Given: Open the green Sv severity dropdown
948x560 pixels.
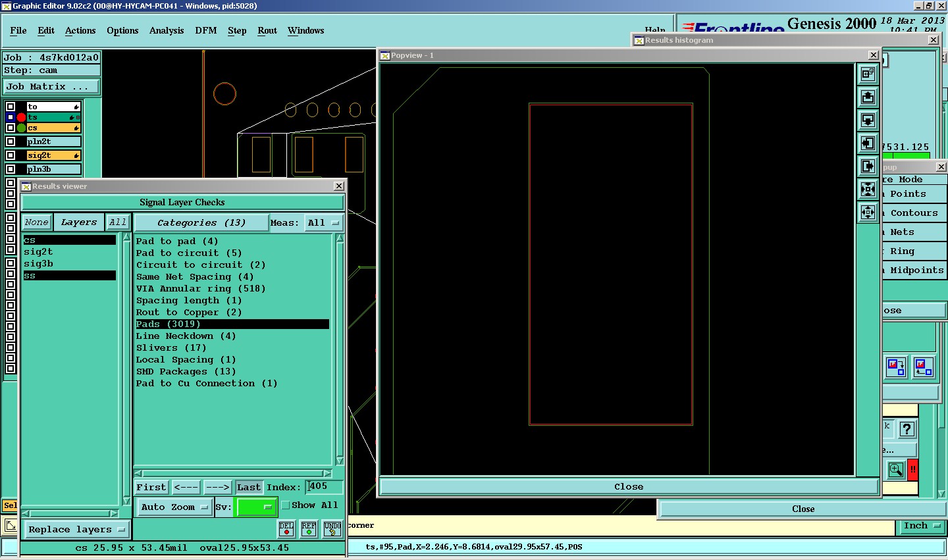Looking at the screenshot, I should pos(255,507).
